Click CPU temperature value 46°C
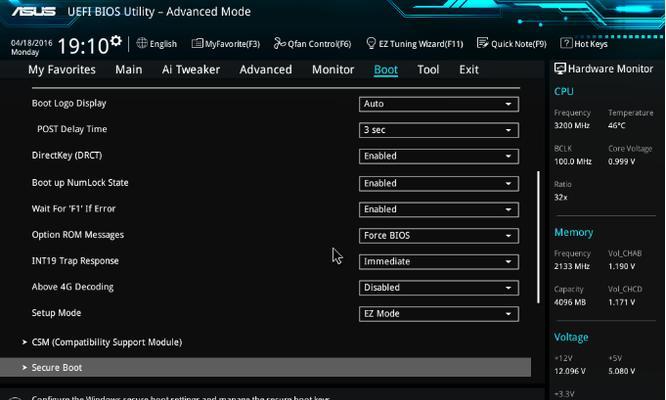 point(617,126)
